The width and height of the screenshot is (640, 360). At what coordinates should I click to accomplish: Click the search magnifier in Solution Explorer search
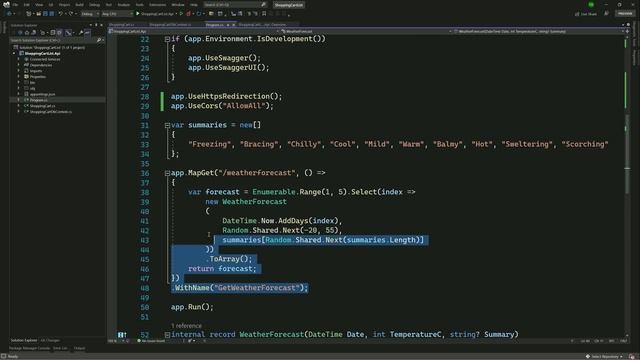pos(99,40)
